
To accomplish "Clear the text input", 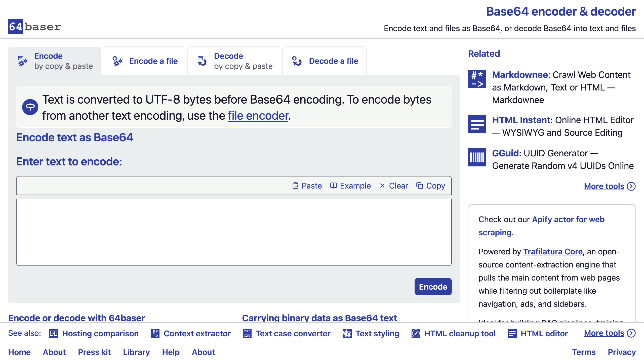I will tap(394, 186).
